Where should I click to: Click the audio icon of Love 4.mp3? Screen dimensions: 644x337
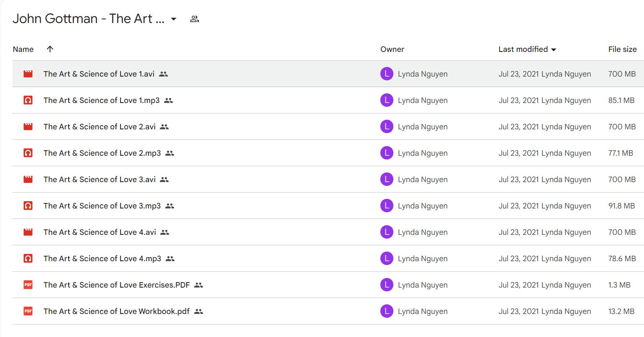[28, 259]
